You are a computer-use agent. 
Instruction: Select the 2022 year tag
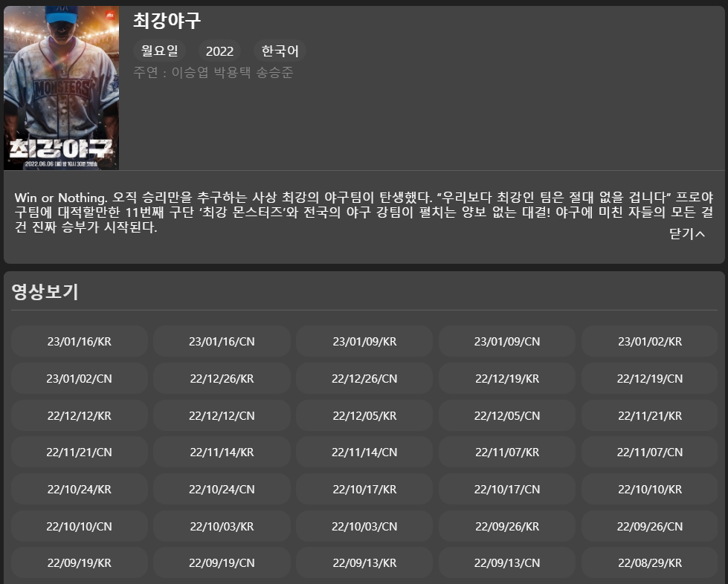pyautogui.click(x=219, y=51)
